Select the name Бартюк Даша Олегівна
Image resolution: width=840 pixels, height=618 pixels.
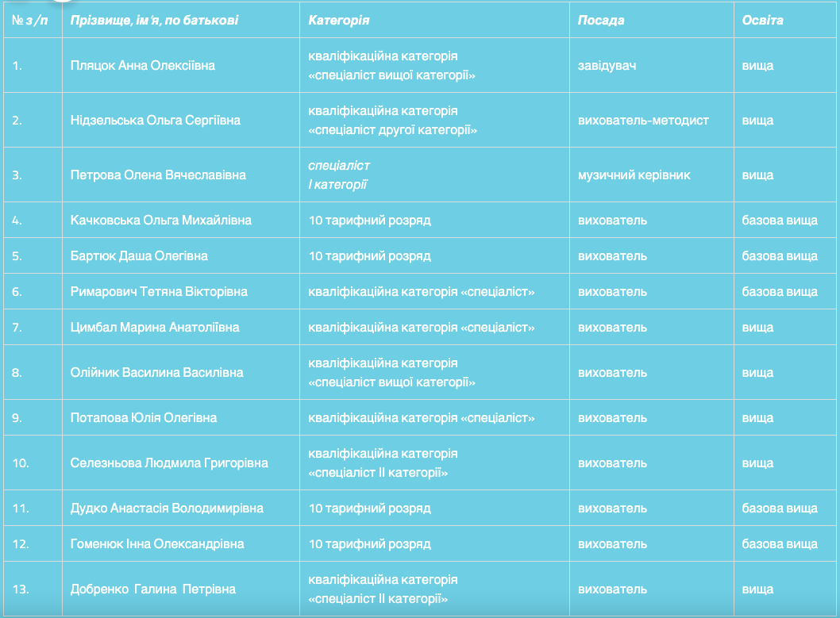[x=139, y=256]
